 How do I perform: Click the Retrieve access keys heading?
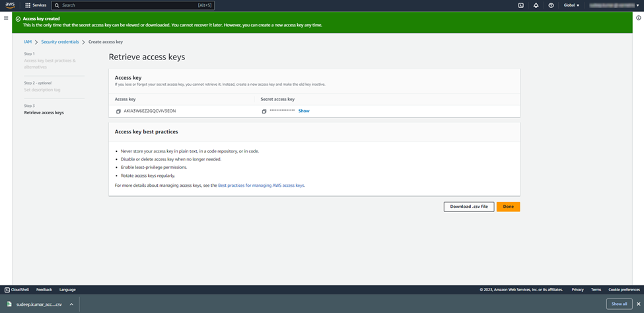pos(147,57)
